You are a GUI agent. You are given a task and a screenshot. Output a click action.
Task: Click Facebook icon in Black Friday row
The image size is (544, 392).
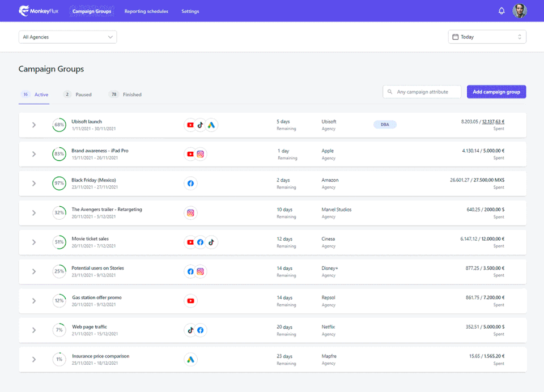pyautogui.click(x=190, y=184)
